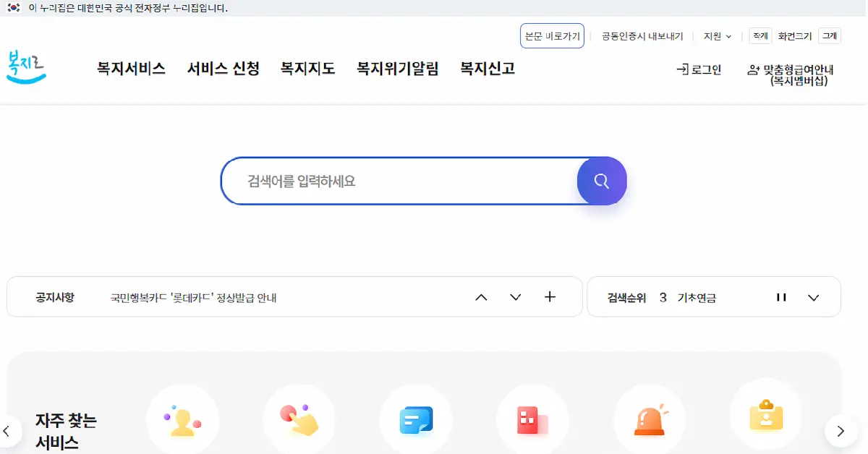
Task: Open the person figure service icon
Action: click(182, 420)
